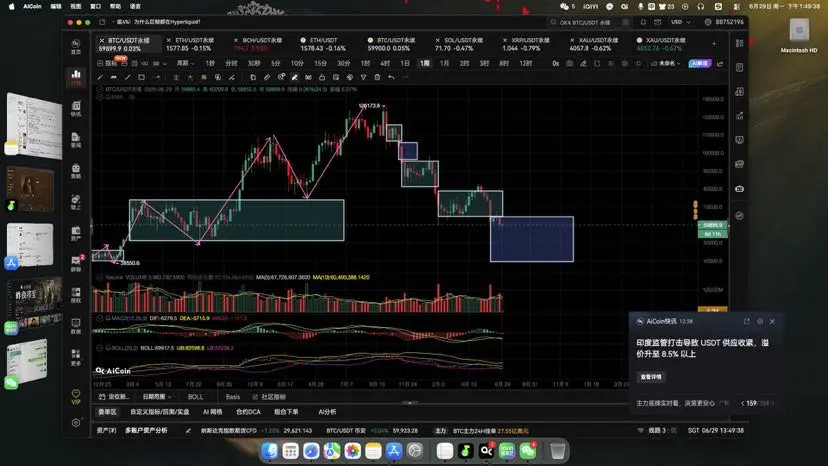Select the highlighted brush drawing tool
Viewport: 828px width, 466px height.
[x=295, y=77]
